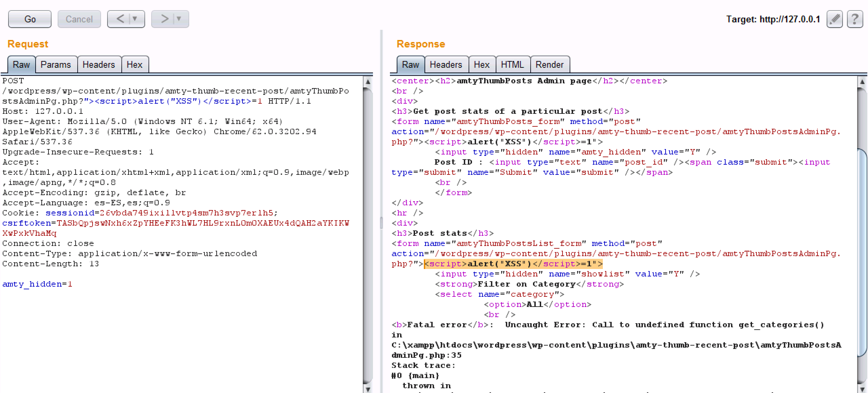
Task: Open the help question mark icon
Action: coord(855,19)
